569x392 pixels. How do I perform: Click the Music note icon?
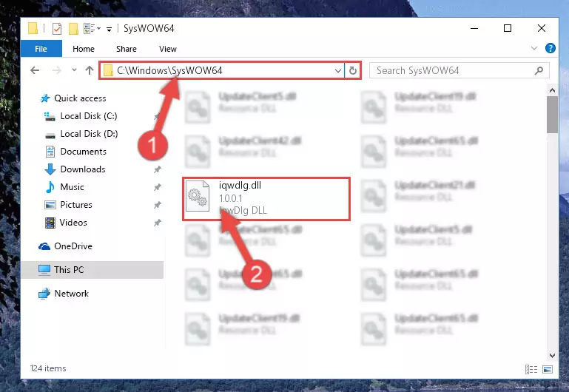[50, 187]
